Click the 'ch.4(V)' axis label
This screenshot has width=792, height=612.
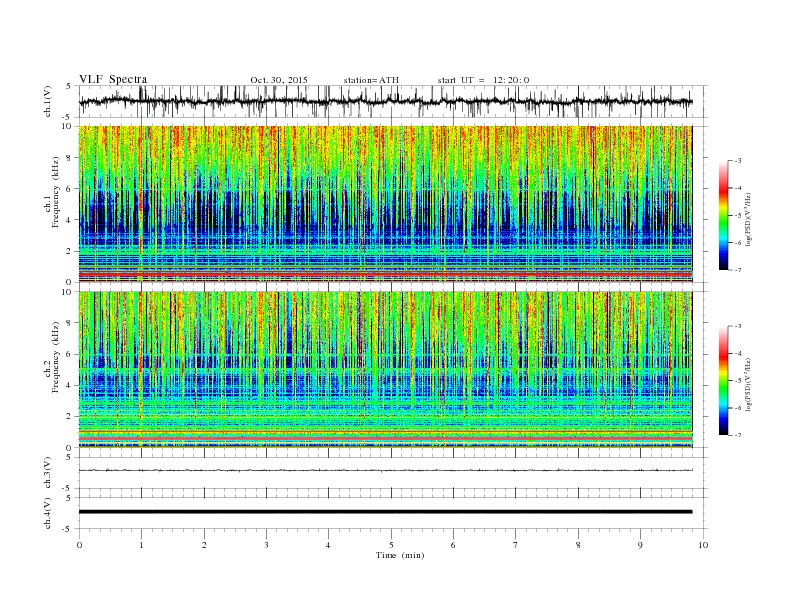pos(48,513)
